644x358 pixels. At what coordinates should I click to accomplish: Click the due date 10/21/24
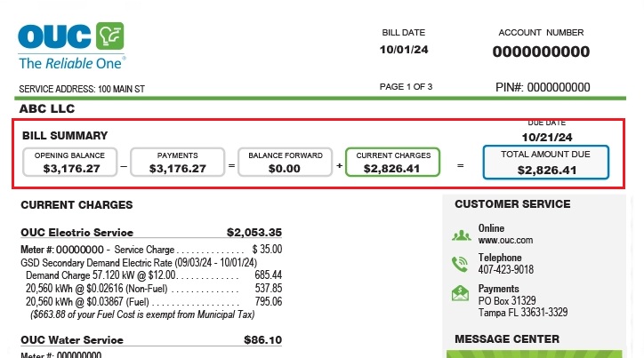[546, 137]
